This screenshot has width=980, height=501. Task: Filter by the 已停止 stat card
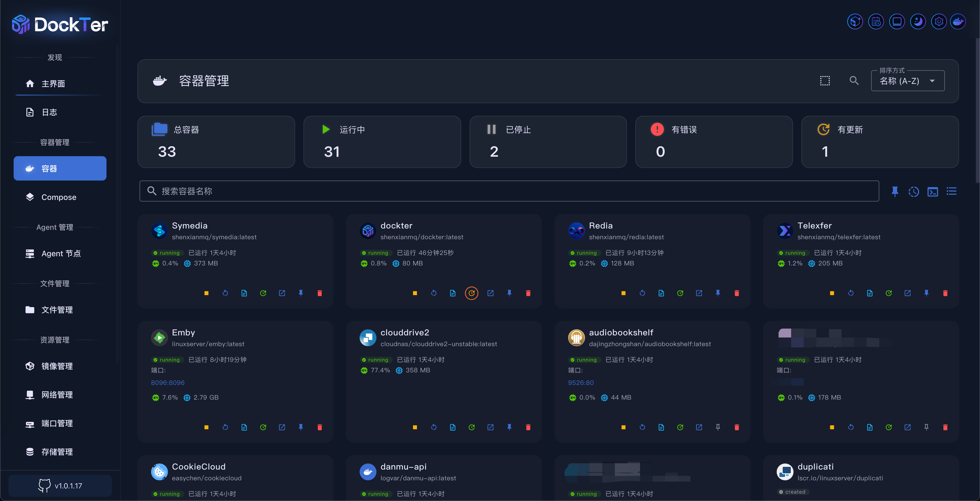548,141
